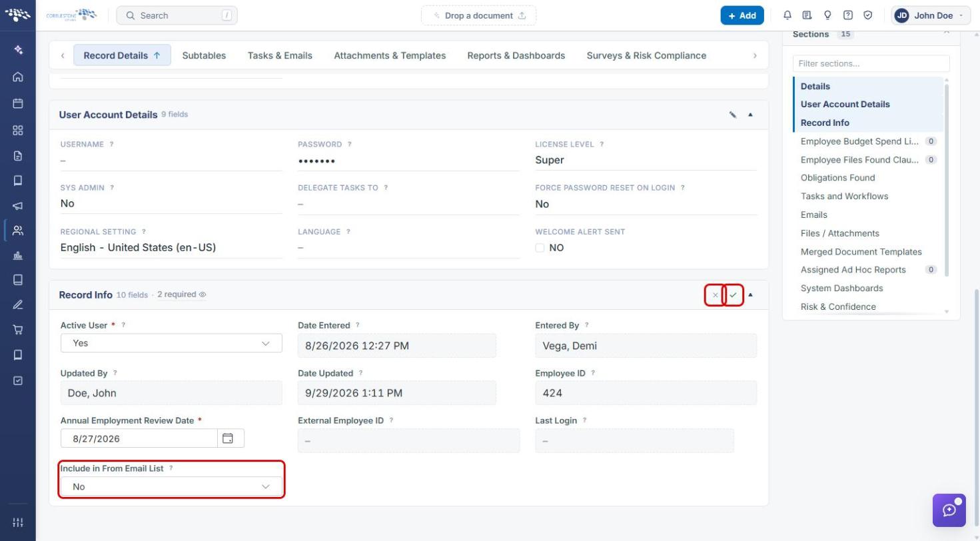
Task: Open the John Doe user menu
Action: tap(931, 15)
